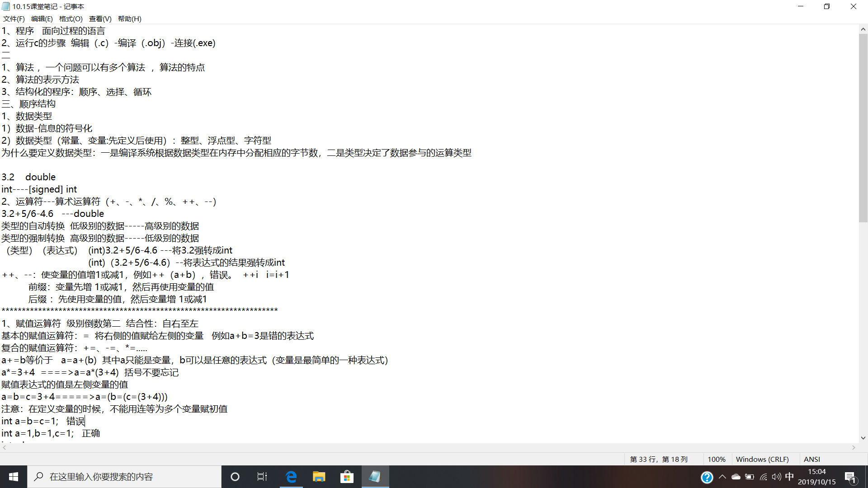The width and height of the screenshot is (868, 488).
Task: Toggle the 中 input method indicator
Action: [789, 477]
